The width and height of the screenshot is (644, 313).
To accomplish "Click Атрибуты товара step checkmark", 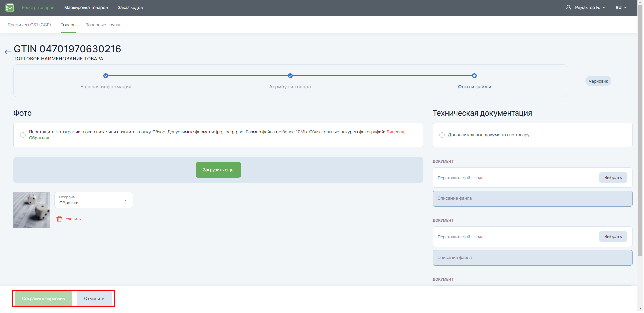I will point(290,76).
